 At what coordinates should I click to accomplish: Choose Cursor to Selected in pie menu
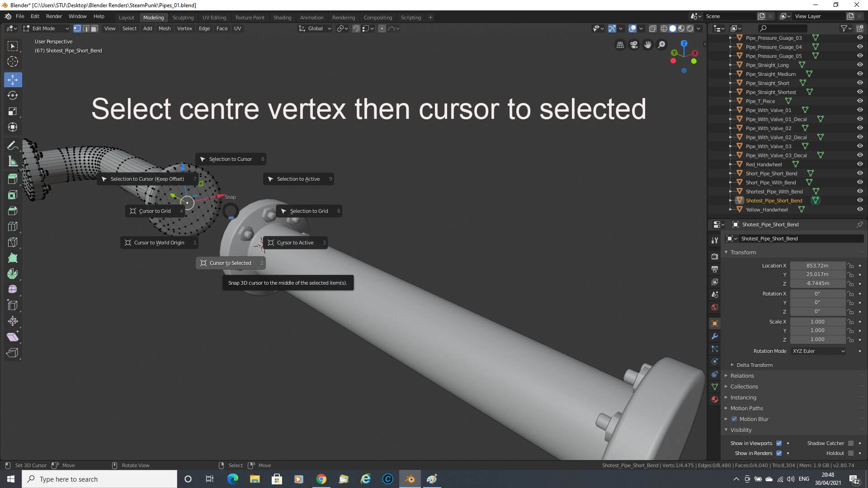[230, 263]
